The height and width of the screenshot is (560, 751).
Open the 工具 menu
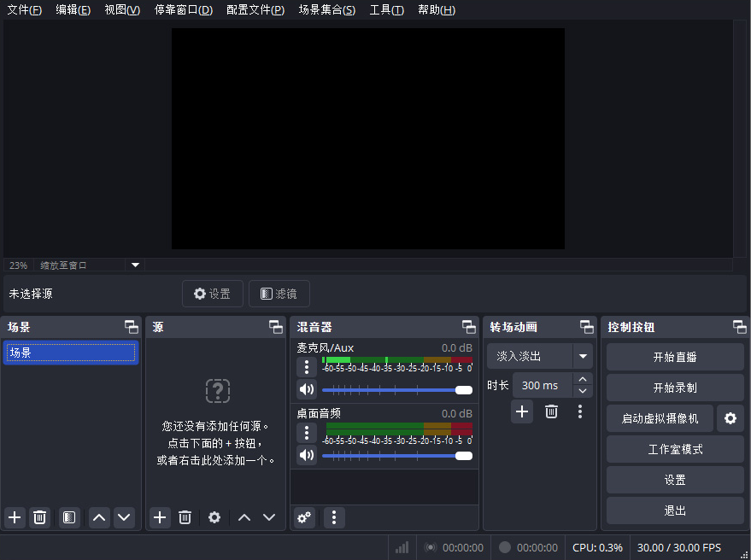(385, 10)
